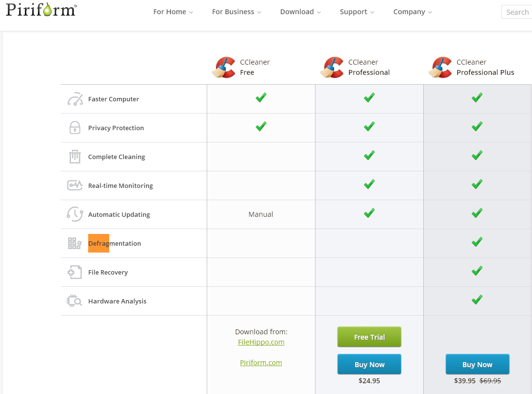
Task: Click Real-time Monitoring checkmark under Professional
Action: pyautogui.click(x=369, y=184)
